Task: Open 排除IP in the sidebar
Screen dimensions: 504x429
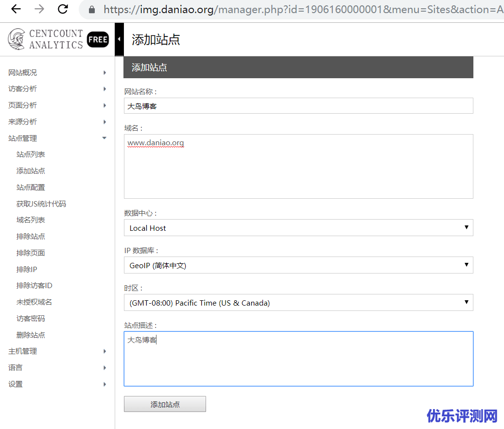Action: pyautogui.click(x=27, y=269)
